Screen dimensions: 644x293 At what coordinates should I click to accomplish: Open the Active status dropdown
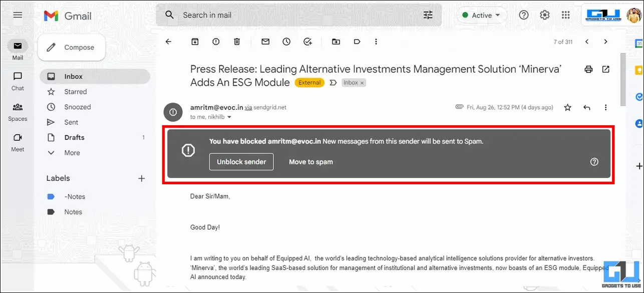[481, 16]
